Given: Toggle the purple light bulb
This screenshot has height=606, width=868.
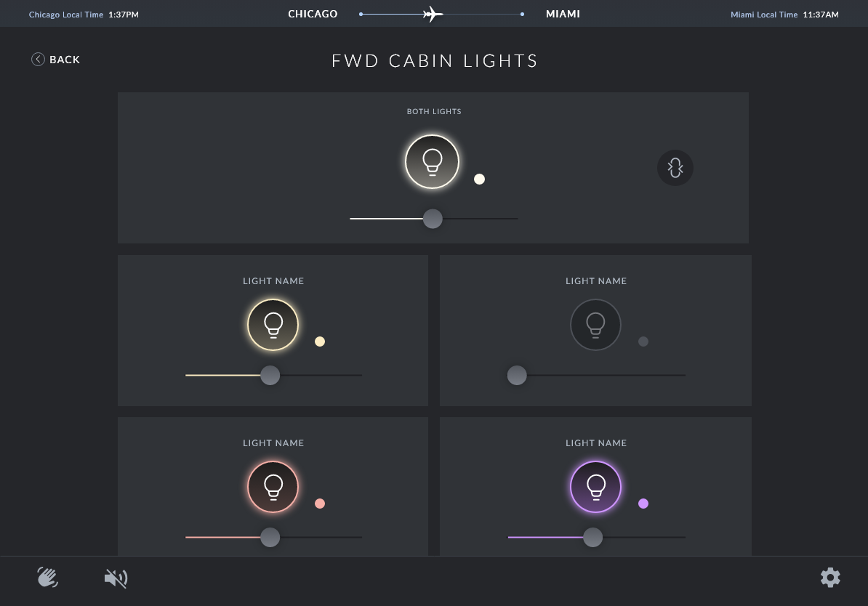Looking at the screenshot, I should 595,487.
